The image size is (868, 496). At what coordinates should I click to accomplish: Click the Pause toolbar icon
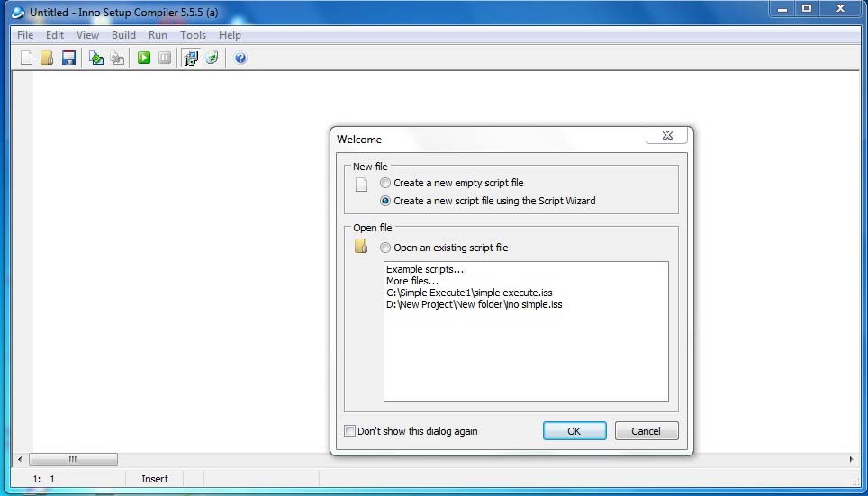tap(165, 58)
